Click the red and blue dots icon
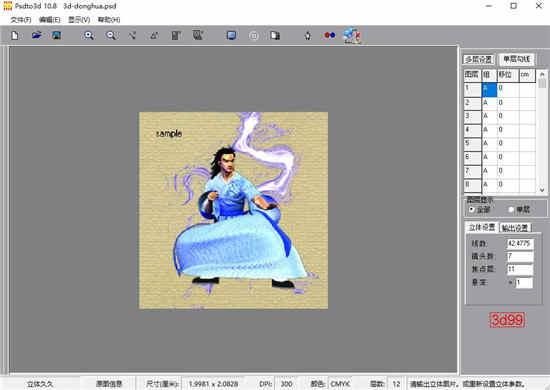 tap(330, 35)
